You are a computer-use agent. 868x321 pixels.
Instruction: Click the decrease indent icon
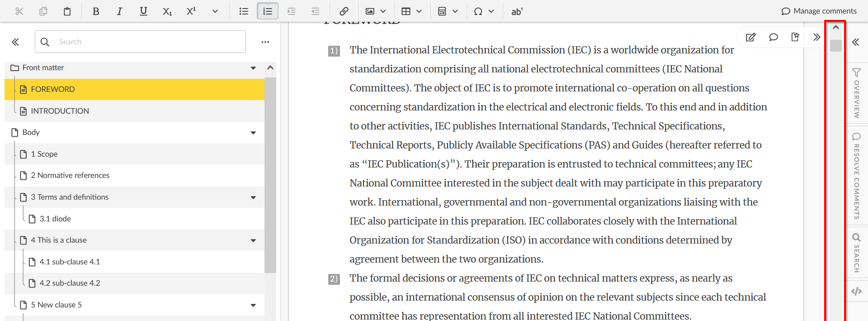pos(316,11)
